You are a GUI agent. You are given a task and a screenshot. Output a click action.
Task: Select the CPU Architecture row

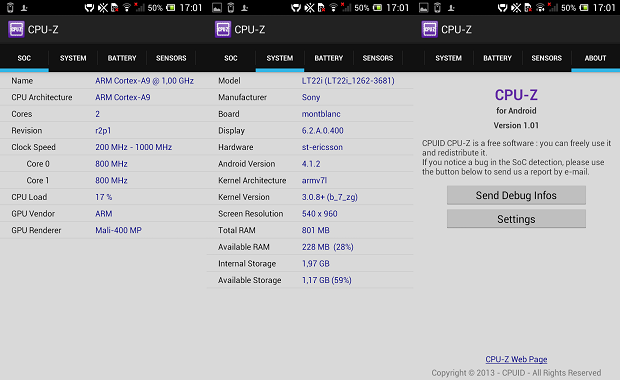103,97
